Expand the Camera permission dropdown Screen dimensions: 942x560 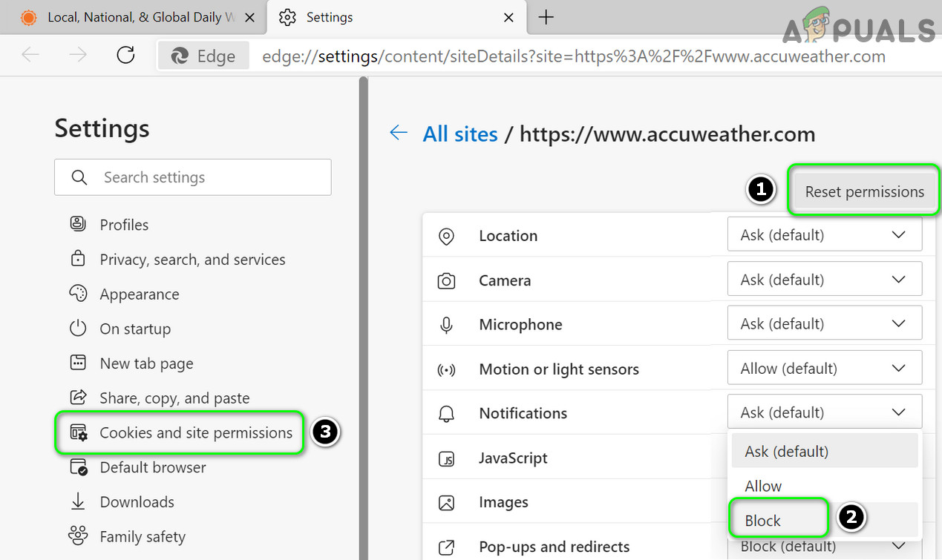pyautogui.click(x=824, y=280)
